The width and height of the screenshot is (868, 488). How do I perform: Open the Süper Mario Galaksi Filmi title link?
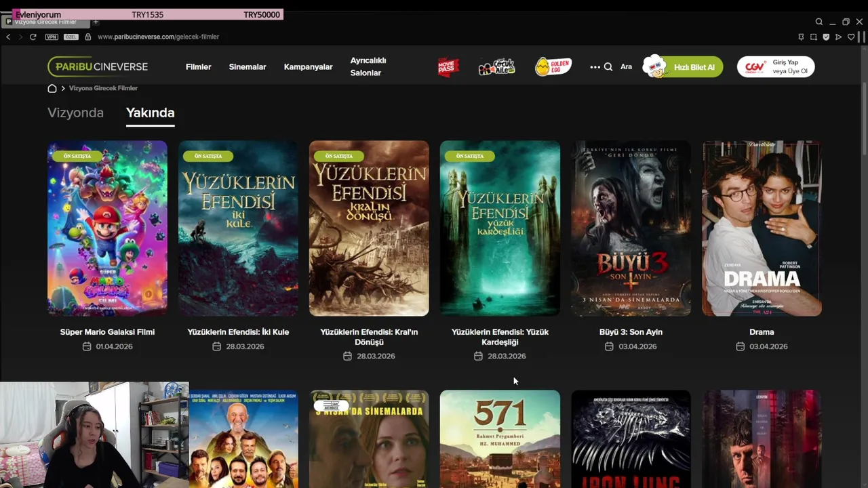[x=107, y=332]
